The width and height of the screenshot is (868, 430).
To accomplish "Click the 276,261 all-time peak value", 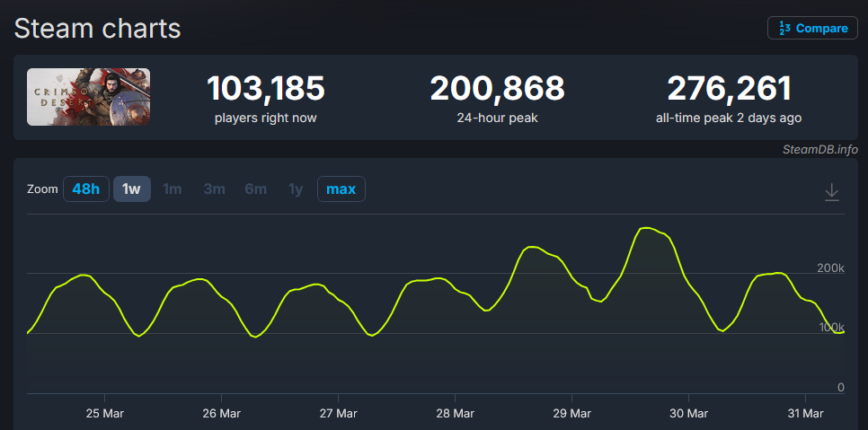I will 729,89.
